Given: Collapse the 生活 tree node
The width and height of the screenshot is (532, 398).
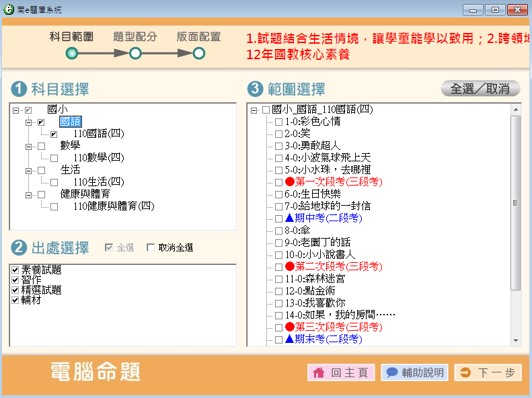Looking at the screenshot, I should [x=28, y=171].
